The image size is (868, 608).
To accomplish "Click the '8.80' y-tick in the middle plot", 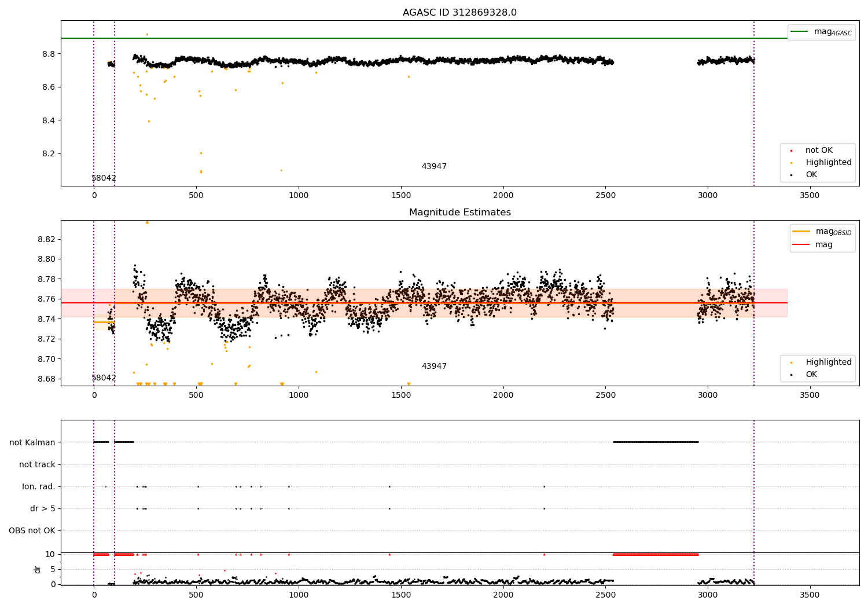I will 46,259.
